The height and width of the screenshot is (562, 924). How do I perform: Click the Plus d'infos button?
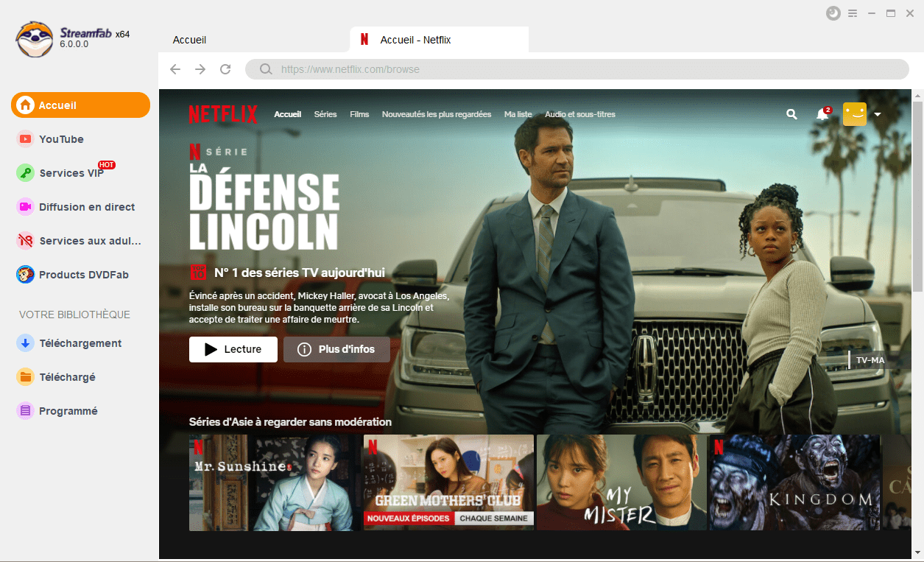pos(336,349)
